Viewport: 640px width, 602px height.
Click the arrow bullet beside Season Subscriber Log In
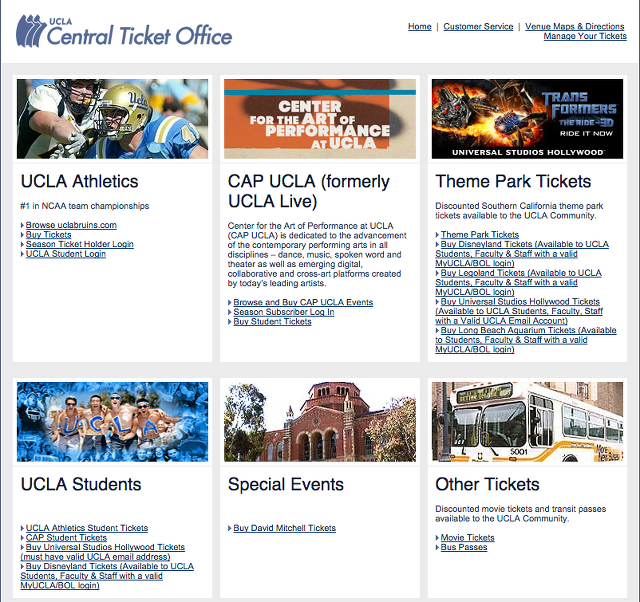coord(230,312)
